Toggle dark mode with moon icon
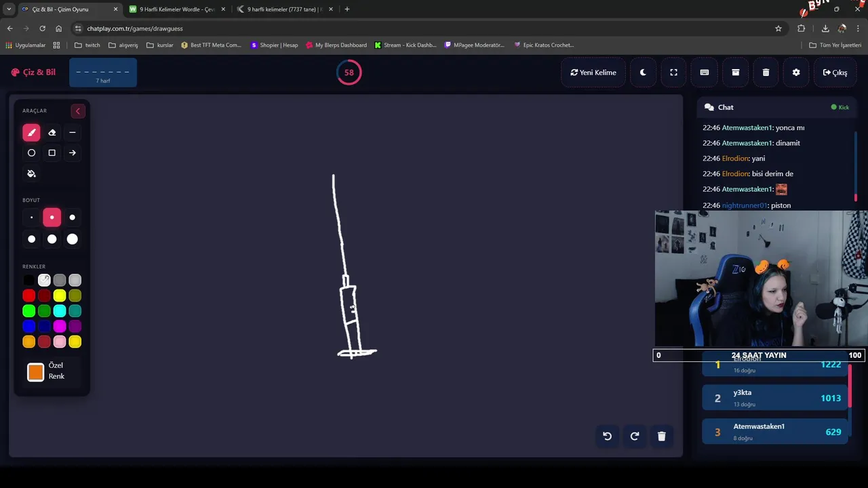868x488 pixels. 643,73
